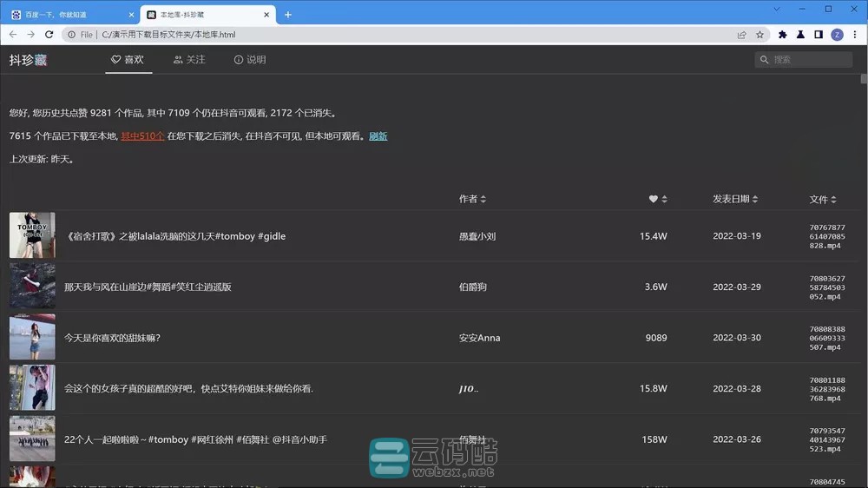Switch to the 关注 tab
The height and width of the screenshot is (488, 868).
[189, 60]
